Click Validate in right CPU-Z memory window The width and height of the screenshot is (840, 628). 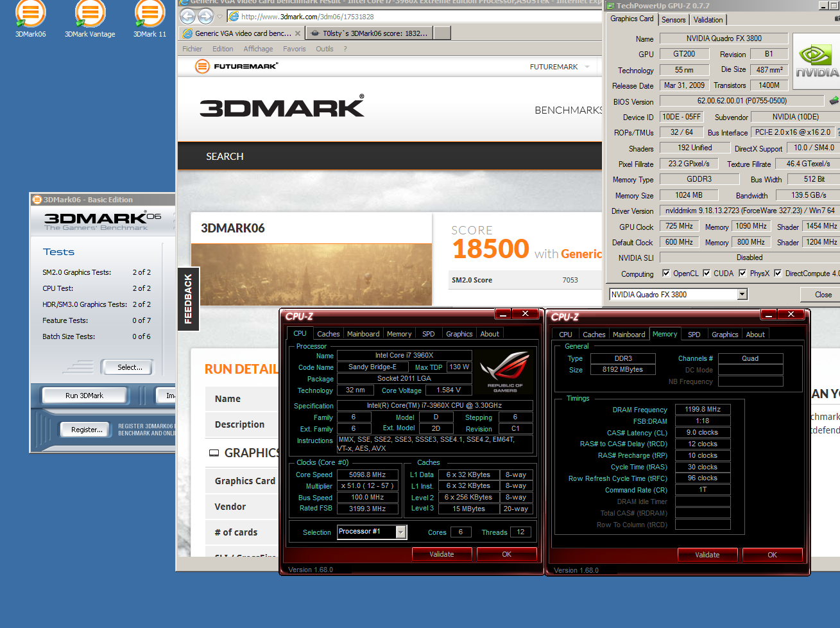click(x=707, y=555)
